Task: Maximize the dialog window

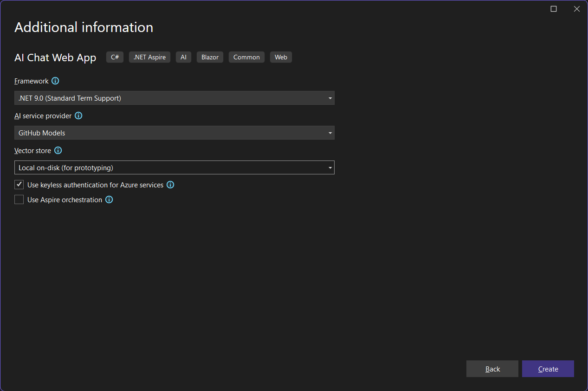Action: click(x=554, y=9)
